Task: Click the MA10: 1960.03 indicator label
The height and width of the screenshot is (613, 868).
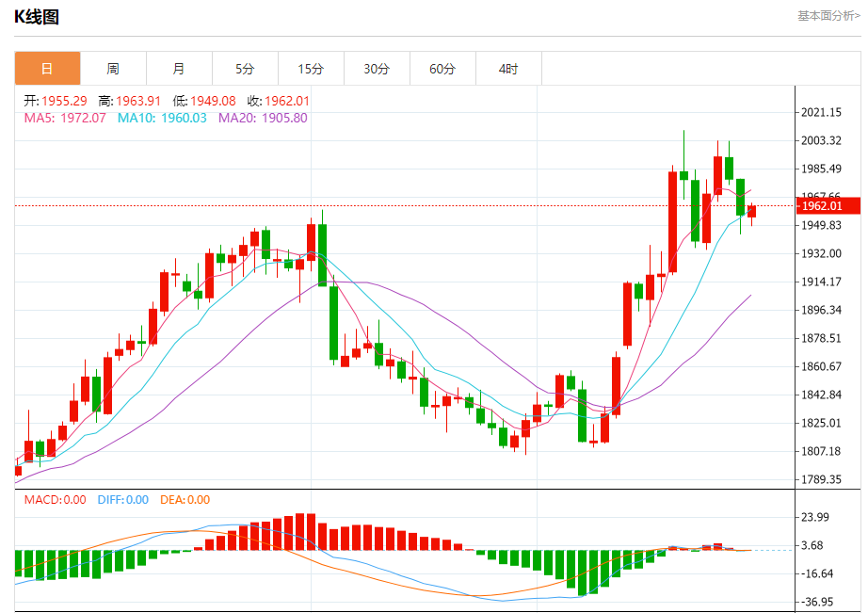Action: pos(162,118)
